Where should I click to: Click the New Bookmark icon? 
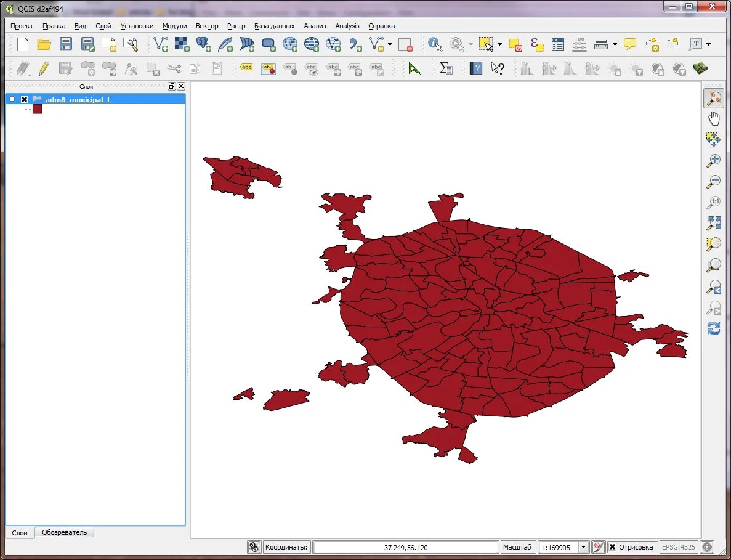pos(652,44)
